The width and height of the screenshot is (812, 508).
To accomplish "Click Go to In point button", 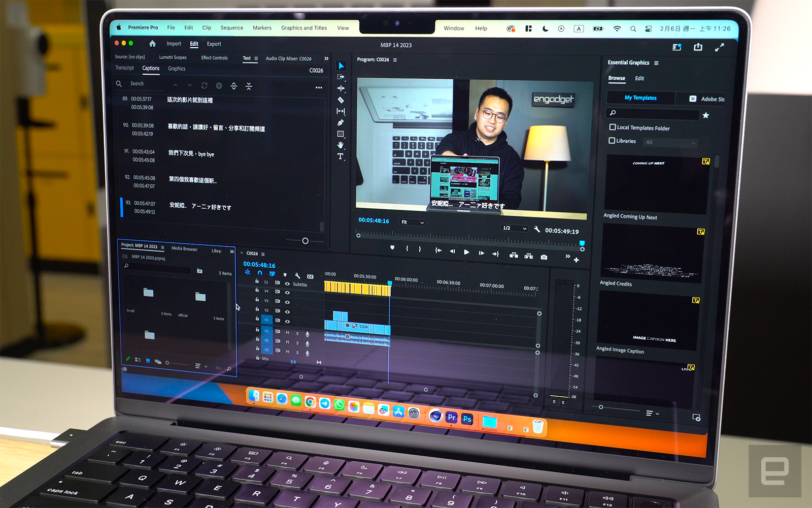I will click(x=438, y=250).
